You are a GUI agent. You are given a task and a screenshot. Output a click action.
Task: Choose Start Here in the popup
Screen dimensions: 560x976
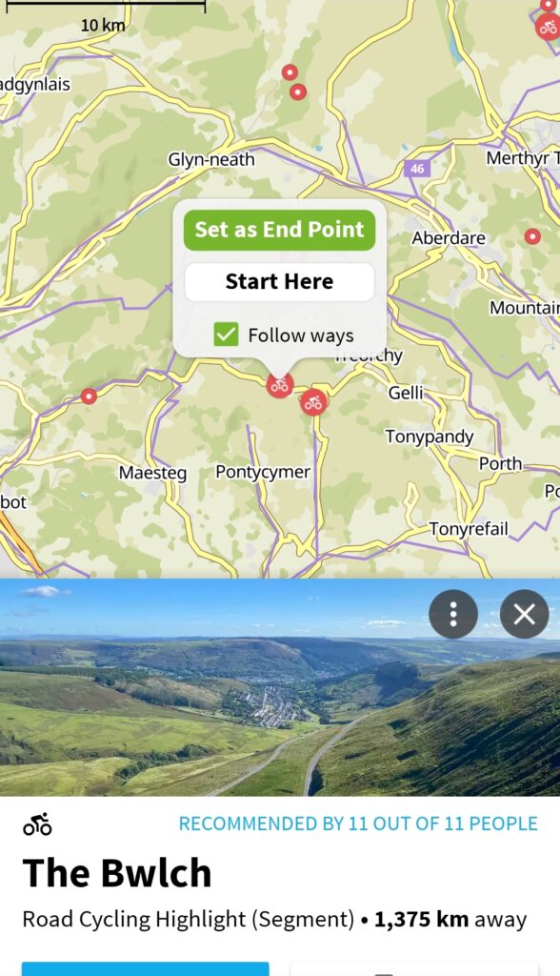[279, 281]
